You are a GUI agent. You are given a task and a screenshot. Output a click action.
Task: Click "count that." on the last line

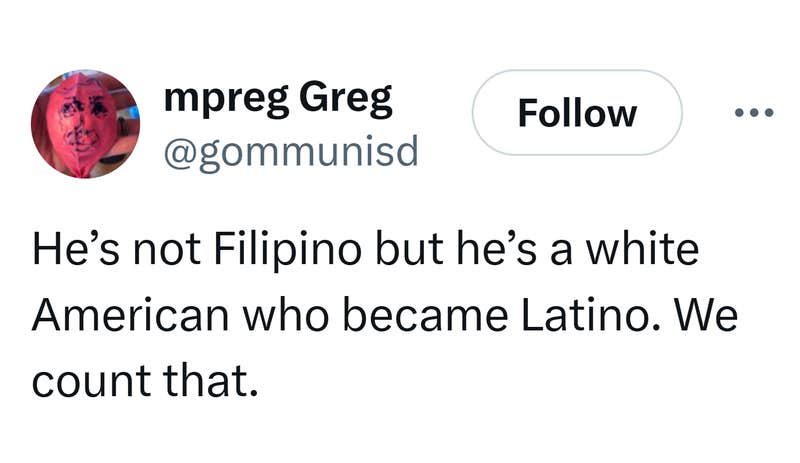(x=138, y=379)
